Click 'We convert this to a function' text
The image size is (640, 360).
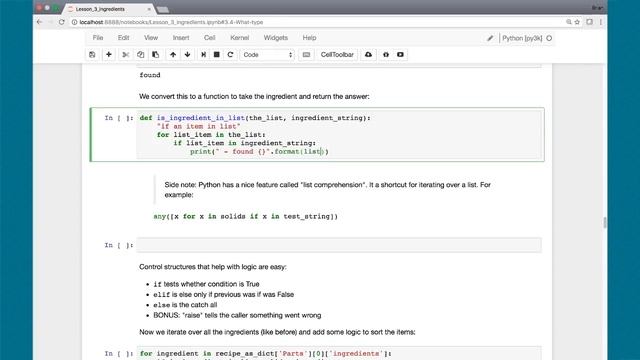[254, 97]
